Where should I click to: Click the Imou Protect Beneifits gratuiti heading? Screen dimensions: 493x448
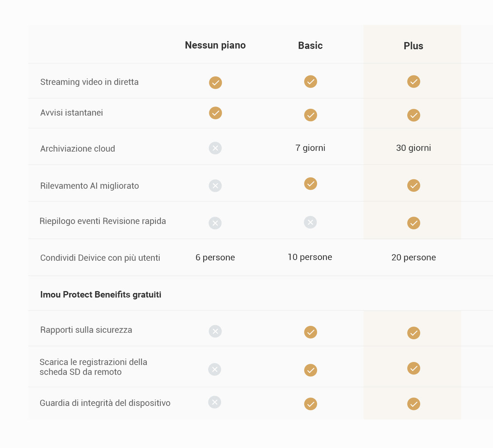click(x=101, y=294)
